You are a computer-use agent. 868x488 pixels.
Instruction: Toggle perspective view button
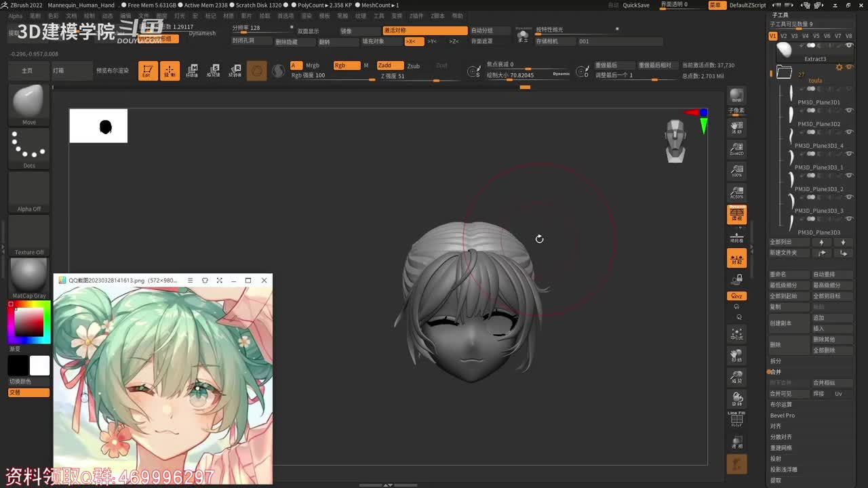[x=736, y=215]
